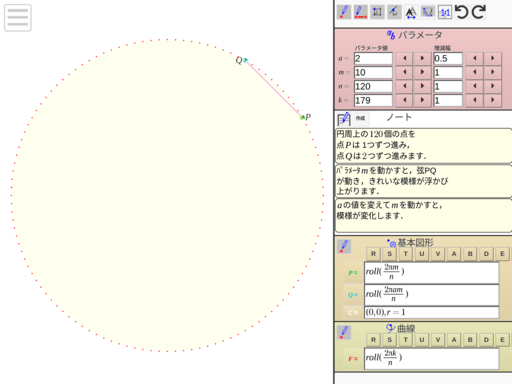Toggle the cyan Q= label
Viewport: 512px width, 384px height.
[353, 295]
